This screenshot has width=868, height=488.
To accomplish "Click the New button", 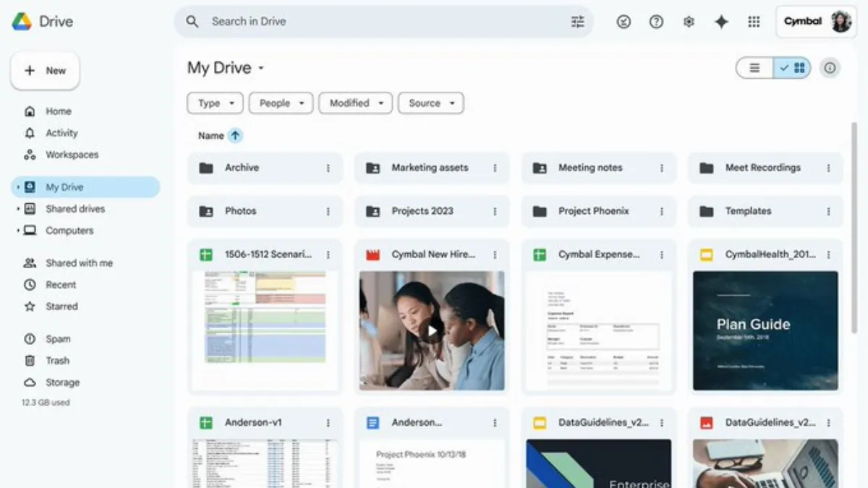I will coord(46,71).
